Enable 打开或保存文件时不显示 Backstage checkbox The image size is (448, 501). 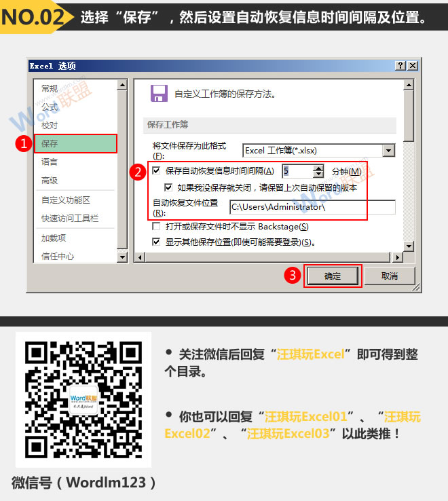point(156,227)
